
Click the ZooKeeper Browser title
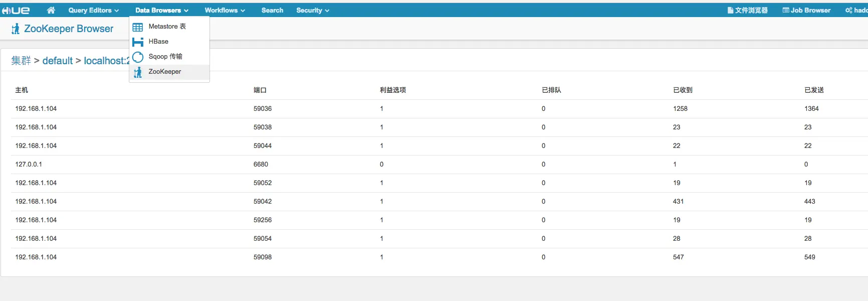(x=69, y=29)
